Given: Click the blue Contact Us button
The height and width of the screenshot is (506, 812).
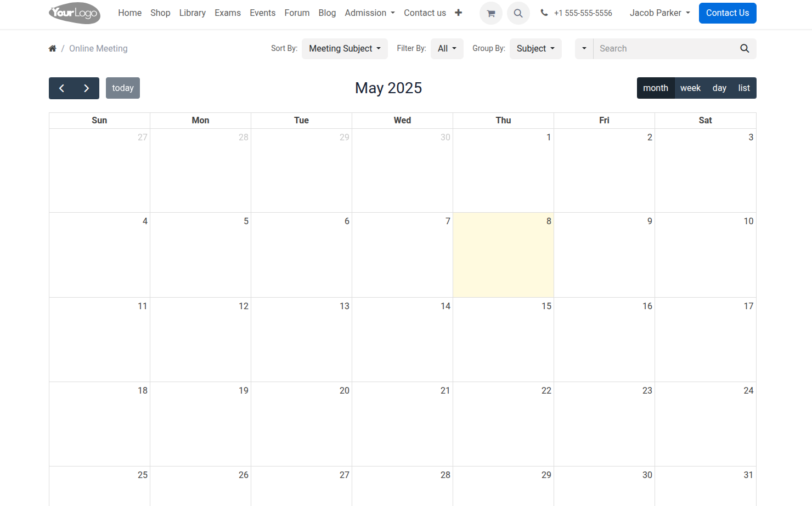Looking at the screenshot, I should point(727,13).
